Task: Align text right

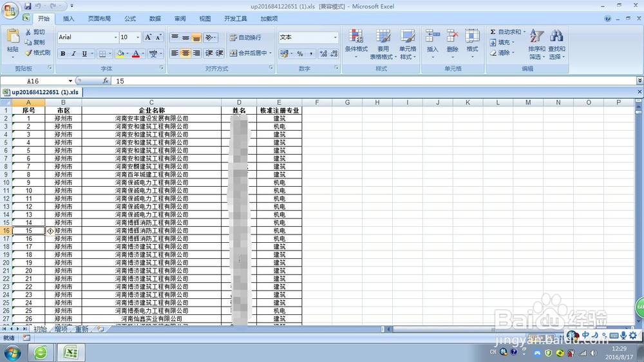Action: tap(196, 53)
